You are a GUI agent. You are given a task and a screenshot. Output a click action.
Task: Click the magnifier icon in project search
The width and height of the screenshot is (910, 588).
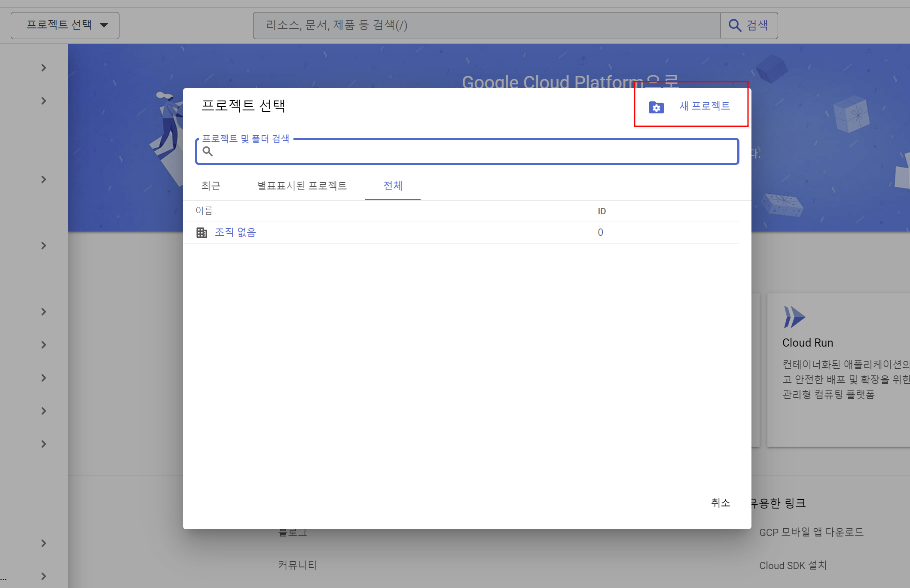[208, 151]
